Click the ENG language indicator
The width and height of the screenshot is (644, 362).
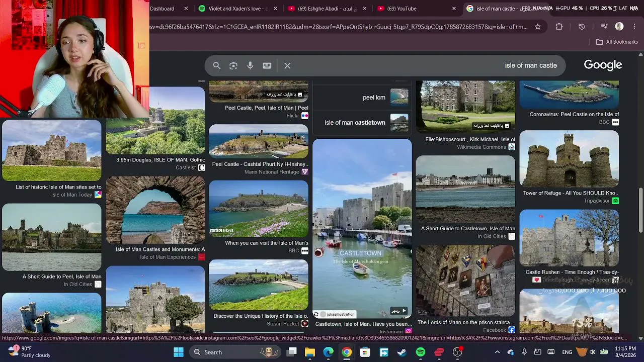(x=567, y=352)
